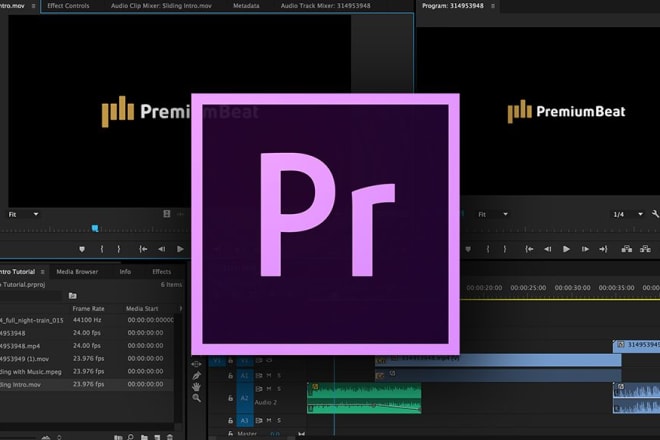Step forward one frame in Program monitor

pyautogui.click(x=585, y=249)
